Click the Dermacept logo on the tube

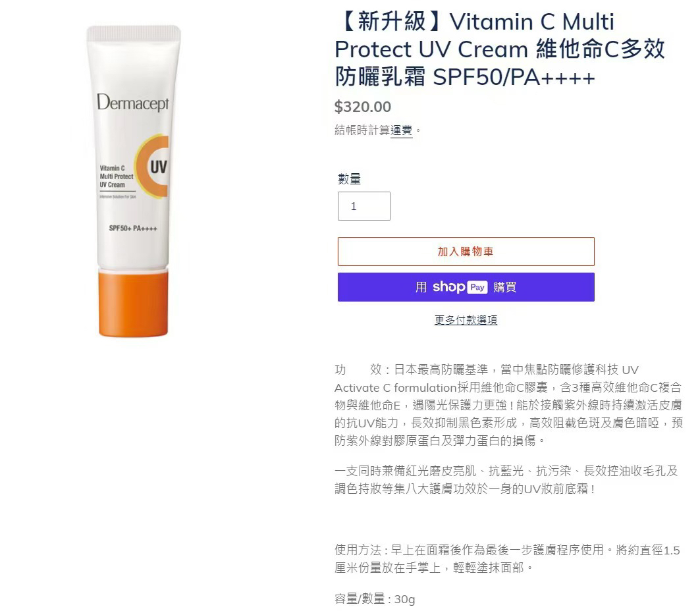pyautogui.click(x=132, y=103)
